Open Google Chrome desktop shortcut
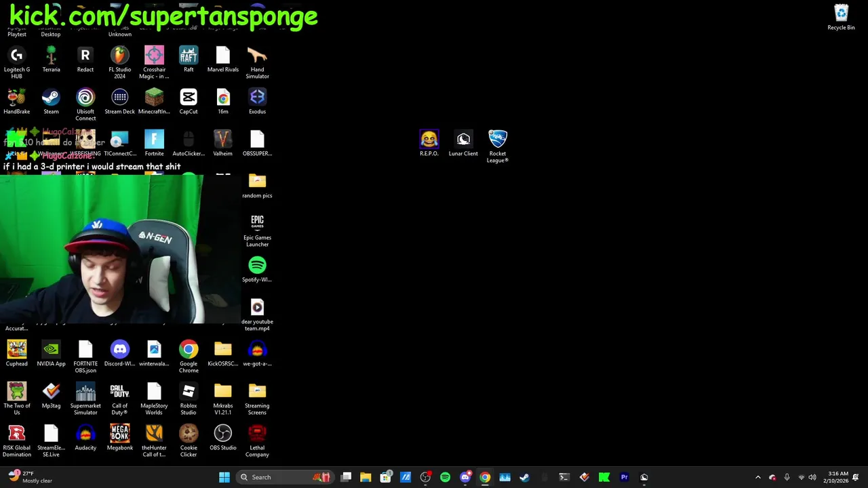This screenshot has height=488, width=868. click(189, 357)
